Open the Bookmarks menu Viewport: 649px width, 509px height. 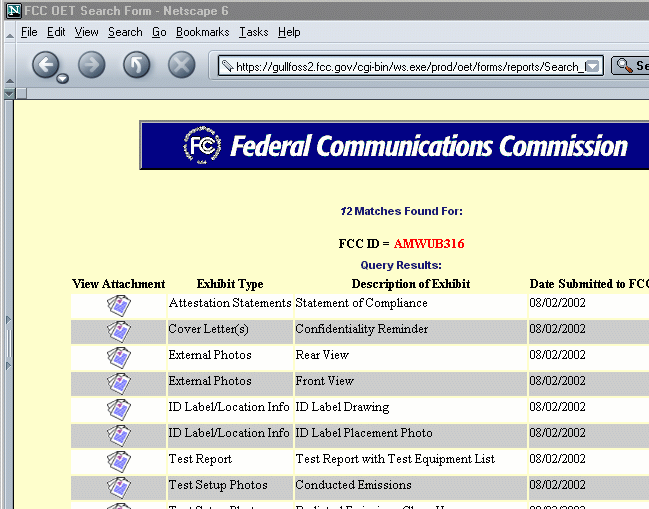click(x=202, y=32)
